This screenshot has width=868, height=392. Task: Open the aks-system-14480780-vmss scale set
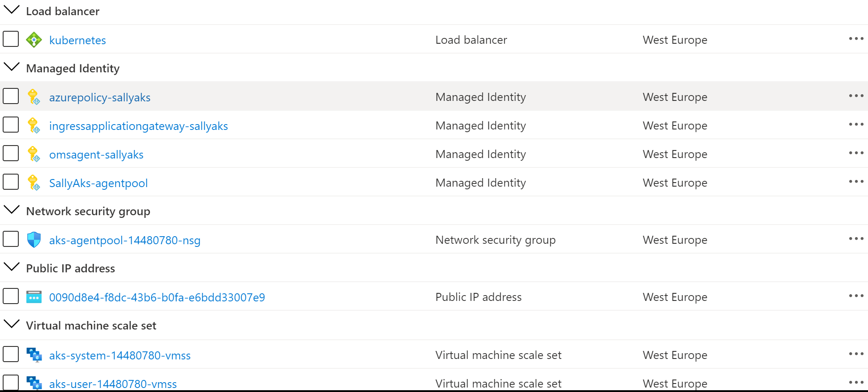click(x=120, y=355)
